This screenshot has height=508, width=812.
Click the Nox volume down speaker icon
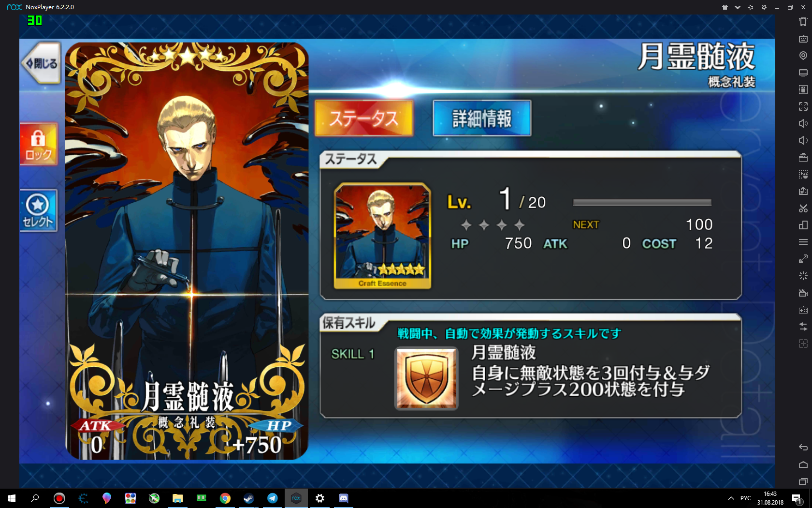point(803,140)
